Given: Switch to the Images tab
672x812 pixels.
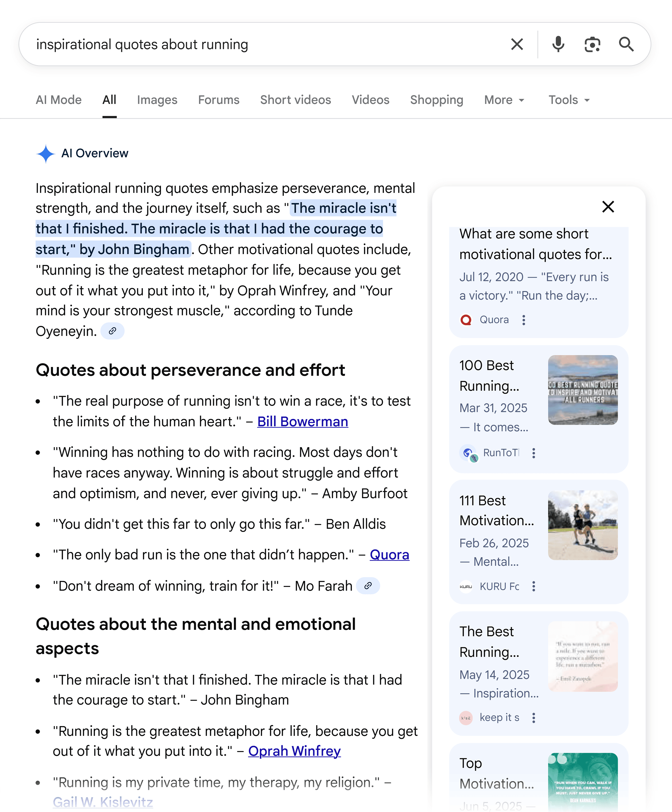Looking at the screenshot, I should pyautogui.click(x=157, y=100).
